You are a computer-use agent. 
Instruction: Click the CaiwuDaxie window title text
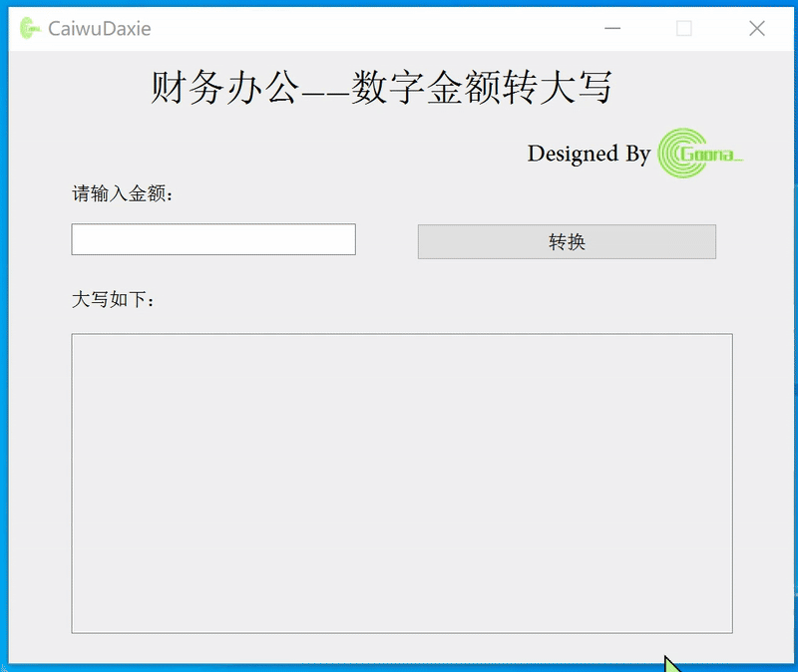tap(100, 29)
